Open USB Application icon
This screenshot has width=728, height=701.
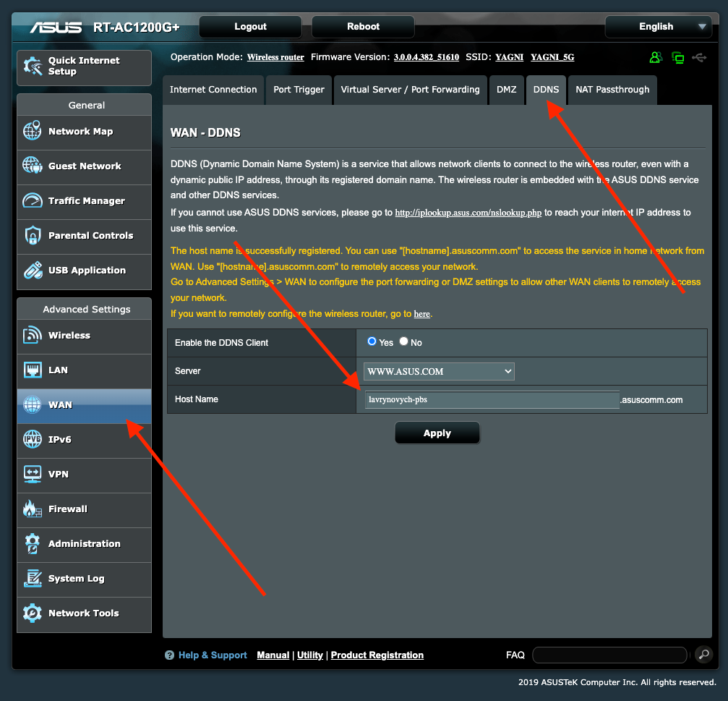coord(33,271)
